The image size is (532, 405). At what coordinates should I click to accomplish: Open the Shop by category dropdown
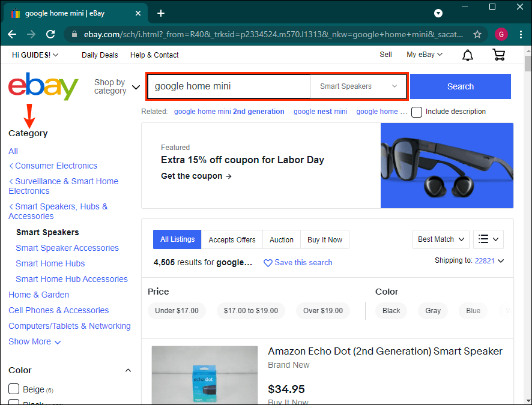(x=116, y=87)
